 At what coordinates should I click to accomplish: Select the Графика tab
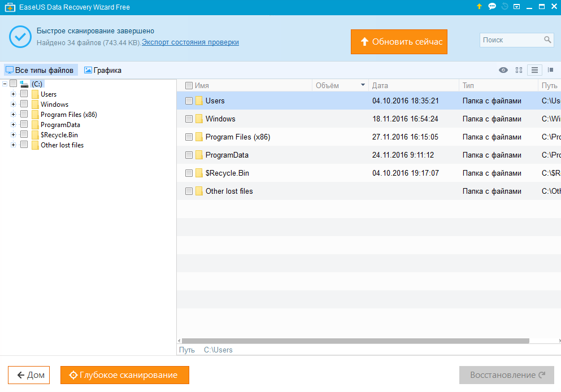(x=103, y=70)
